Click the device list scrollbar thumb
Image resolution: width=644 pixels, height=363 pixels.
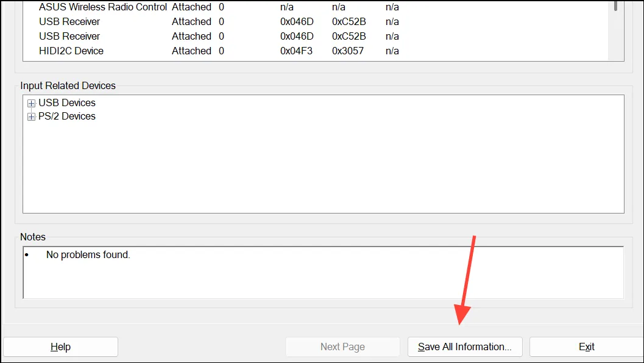pos(615,5)
